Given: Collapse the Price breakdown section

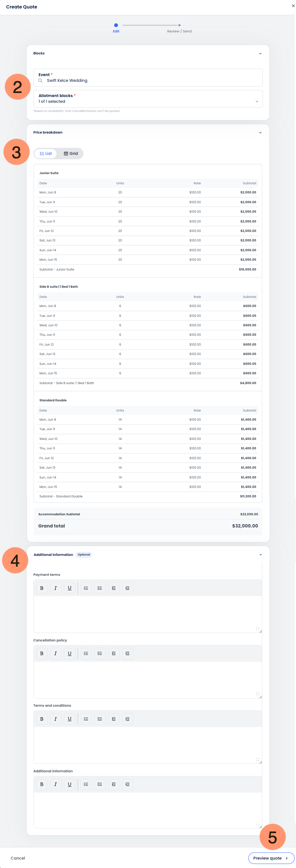Looking at the screenshot, I should 260,133.
